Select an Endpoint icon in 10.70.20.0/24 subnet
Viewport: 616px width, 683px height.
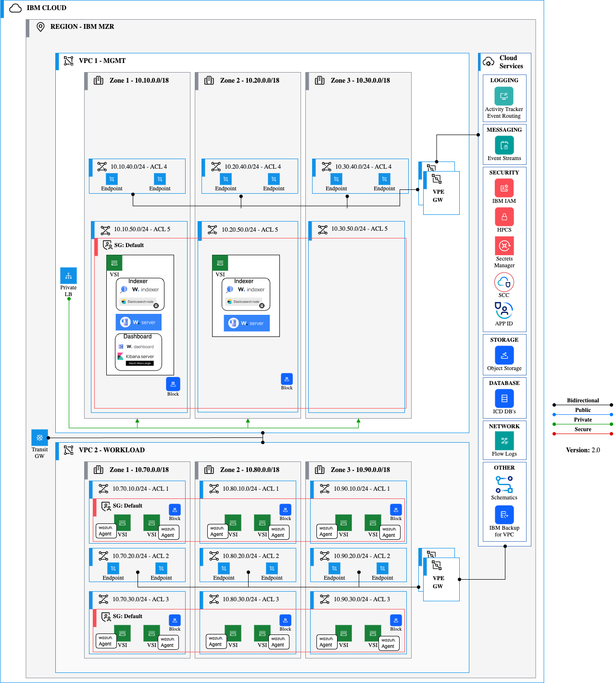point(113,569)
